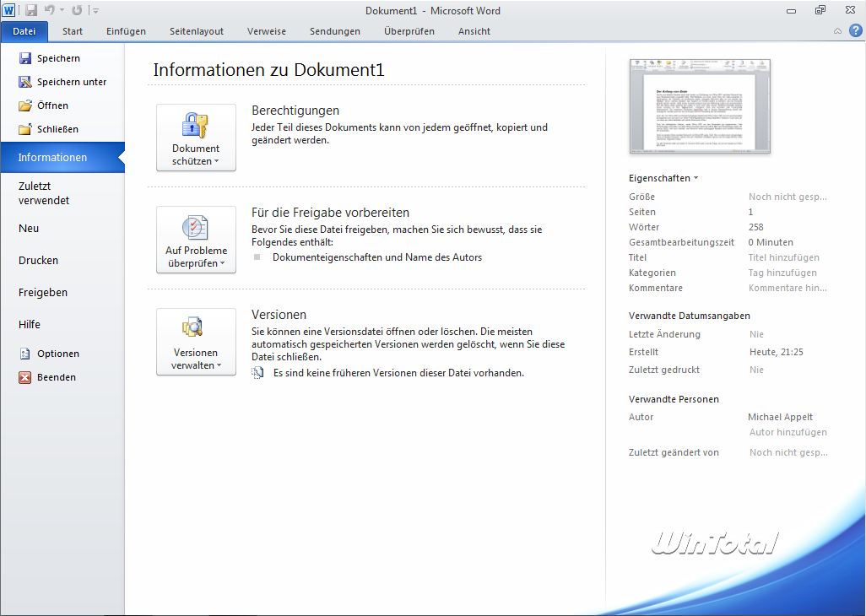Click the Titel hinzufügen field
Image resolution: width=866 pixels, height=616 pixels.
pos(783,257)
